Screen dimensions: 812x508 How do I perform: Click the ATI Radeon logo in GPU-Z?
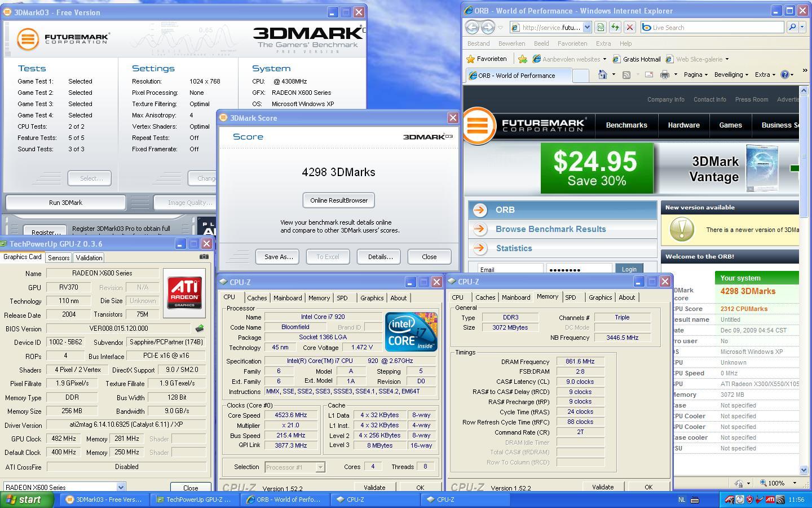[x=185, y=292]
